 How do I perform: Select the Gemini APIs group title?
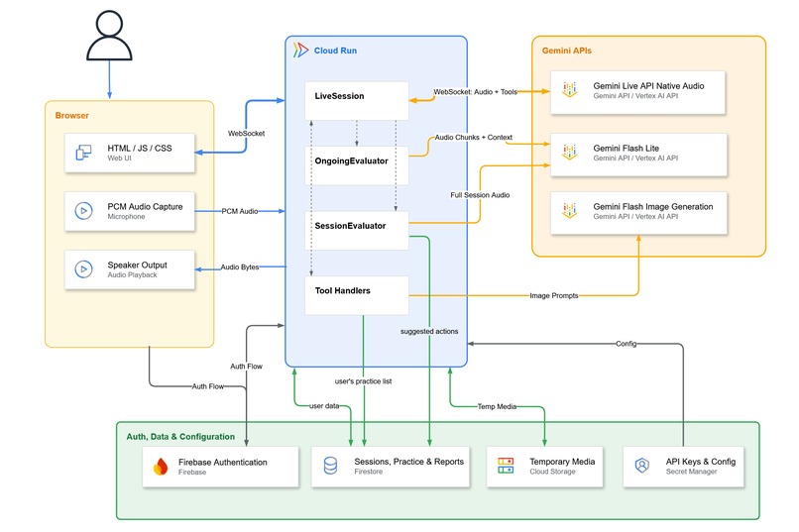coord(567,51)
